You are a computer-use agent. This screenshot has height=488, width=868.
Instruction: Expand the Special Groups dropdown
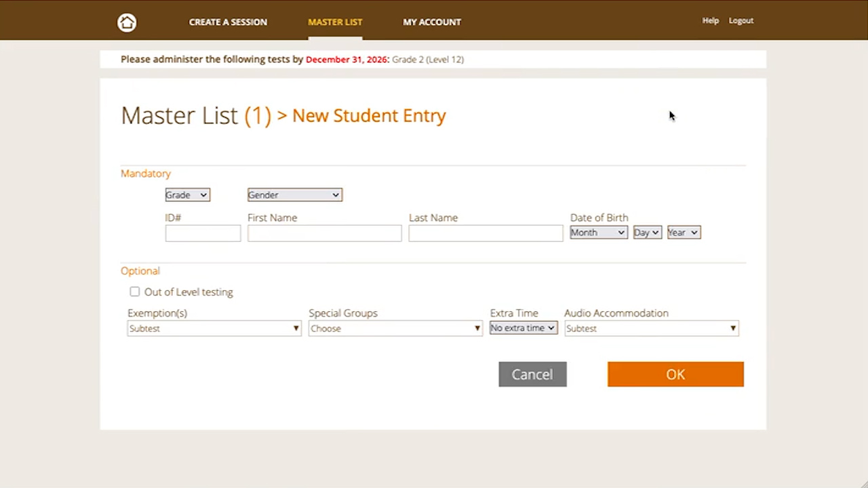coord(395,329)
